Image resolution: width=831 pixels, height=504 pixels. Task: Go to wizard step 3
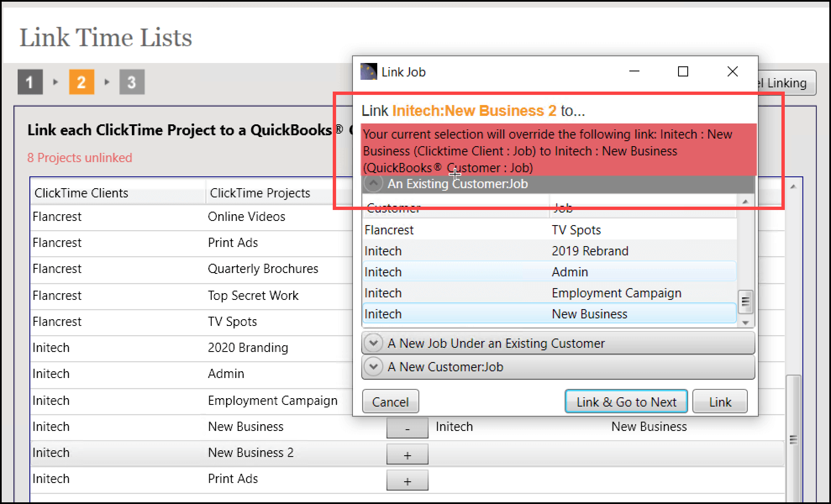(x=132, y=82)
